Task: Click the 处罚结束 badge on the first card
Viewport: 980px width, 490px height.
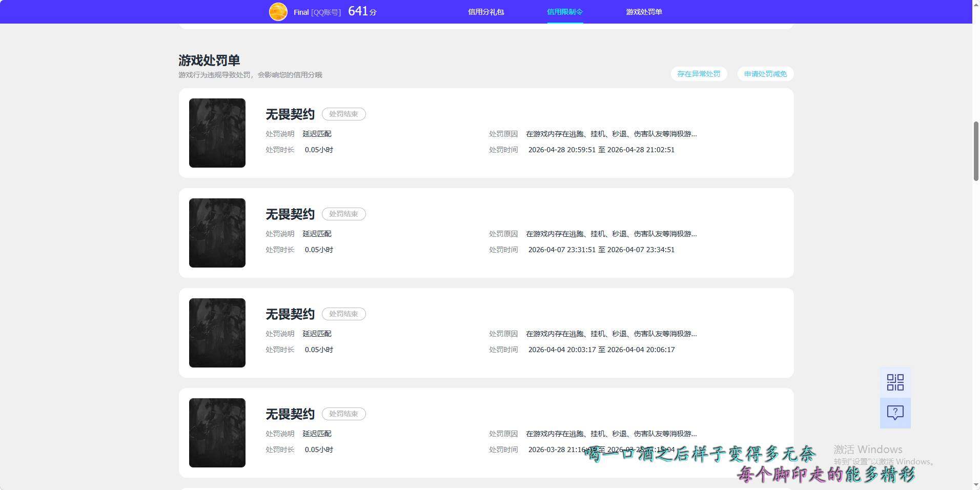Action: [343, 114]
